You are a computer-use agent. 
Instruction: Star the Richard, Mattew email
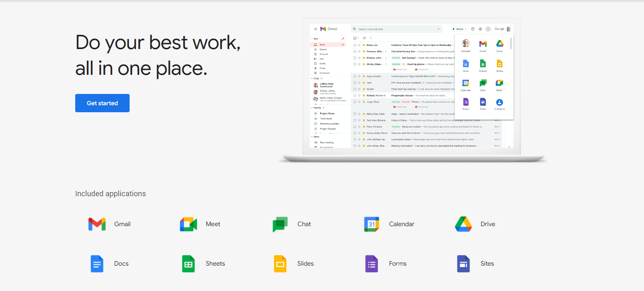pos(359,95)
